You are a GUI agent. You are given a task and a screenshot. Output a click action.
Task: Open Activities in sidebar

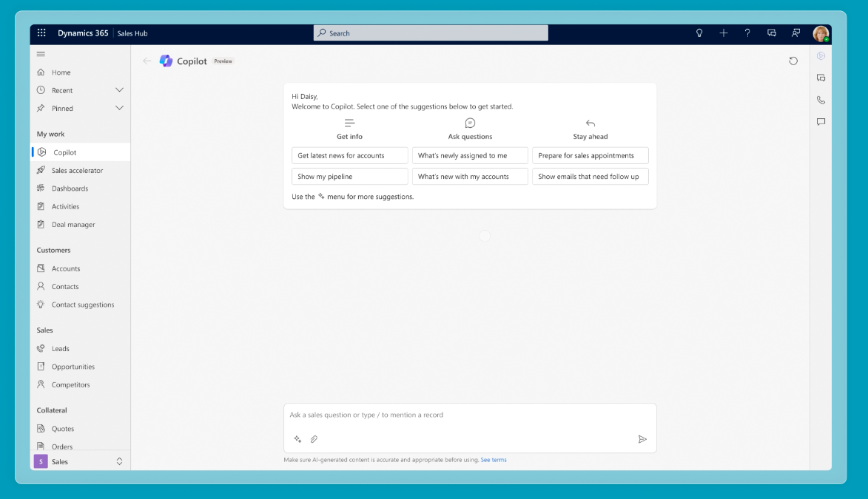click(81, 206)
